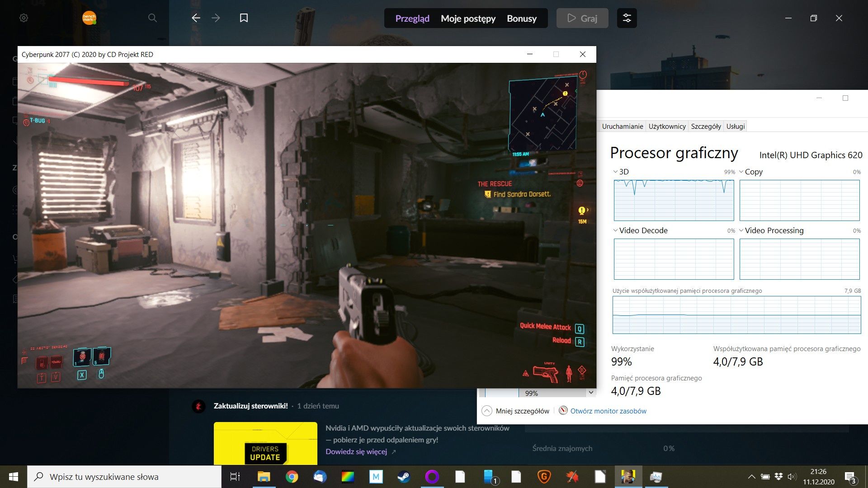
Task: Click the shared GPU memory graph
Action: point(736,315)
